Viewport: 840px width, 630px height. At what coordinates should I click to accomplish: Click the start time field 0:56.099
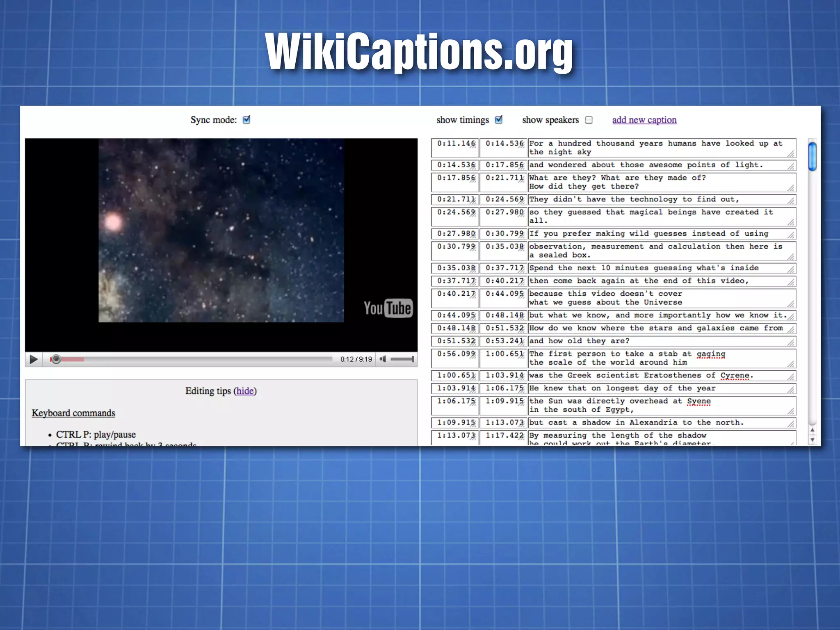(455, 358)
